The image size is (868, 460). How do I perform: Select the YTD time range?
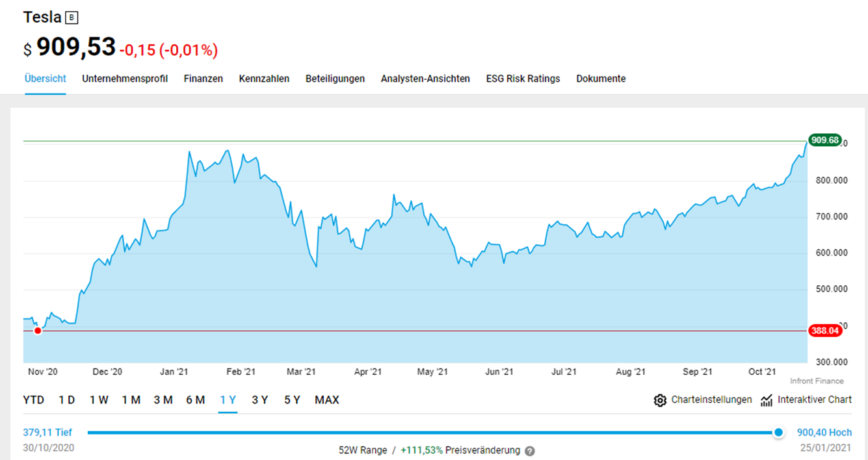point(34,400)
